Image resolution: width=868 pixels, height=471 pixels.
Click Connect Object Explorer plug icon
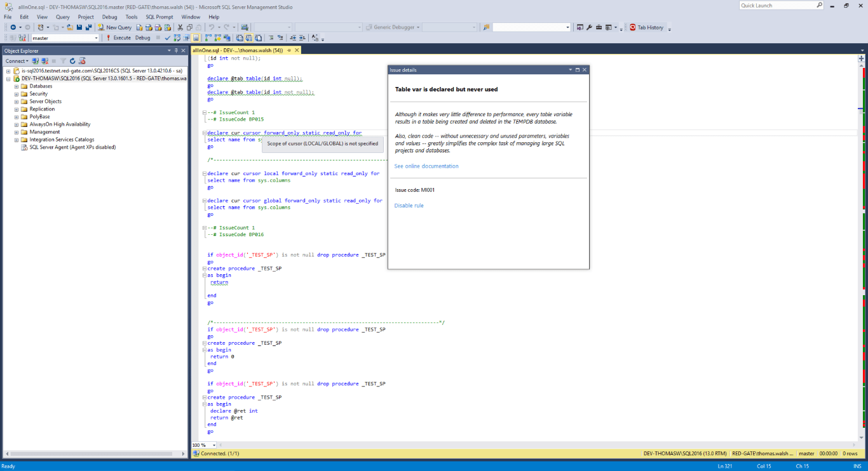click(x=36, y=61)
